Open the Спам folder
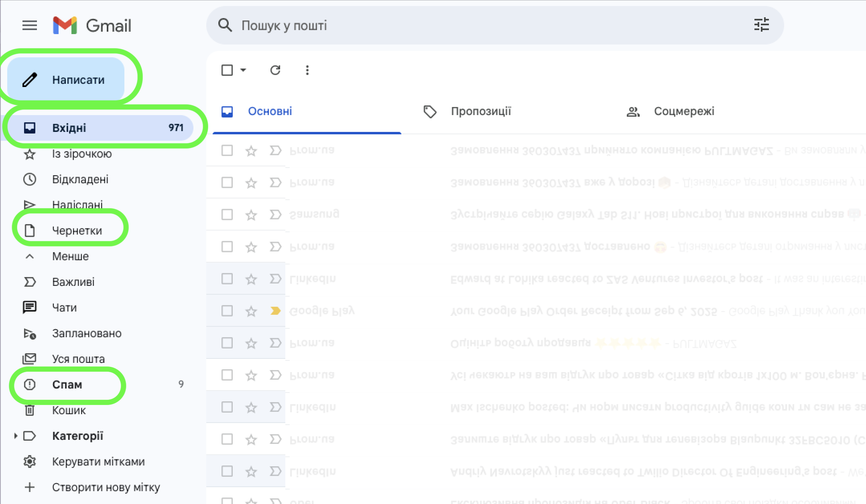Screen dimensions: 866x504 click(x=67, y=385)
